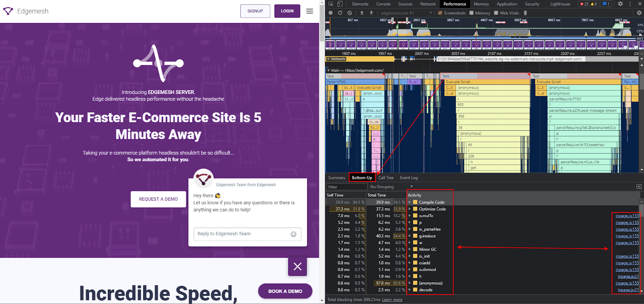Viewport: 644px width, 304px height.
Task: Open the Network tab
Action: coord(428,4)
